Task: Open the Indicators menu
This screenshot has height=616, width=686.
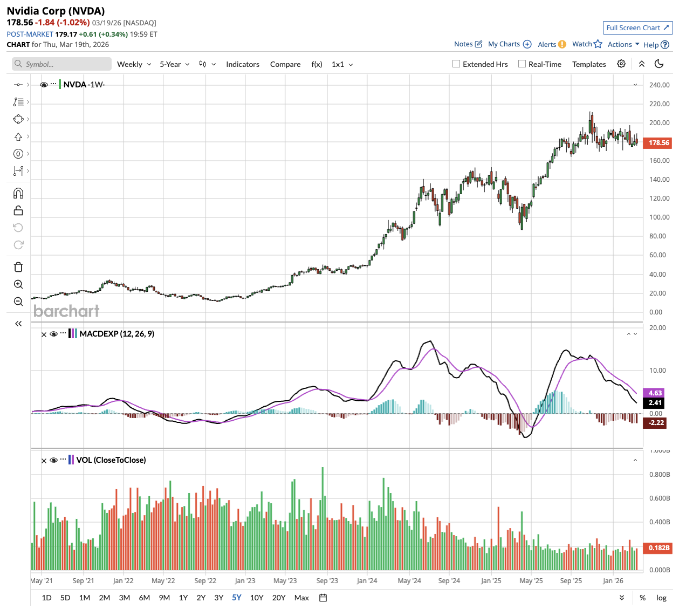Action: (x=243, y=64)
